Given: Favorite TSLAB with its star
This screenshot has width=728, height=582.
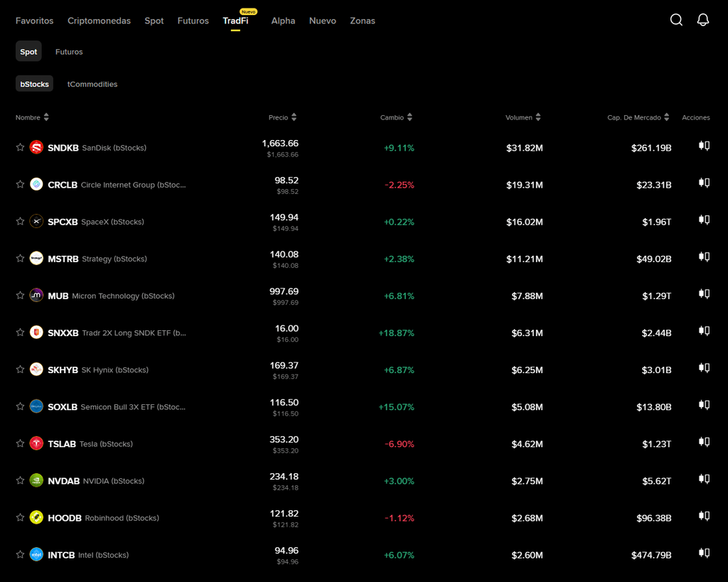Looking at the screenshot, I should coord(20,443).
